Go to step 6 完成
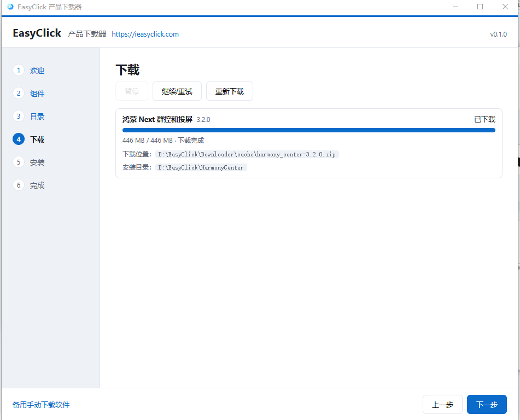 29,185
